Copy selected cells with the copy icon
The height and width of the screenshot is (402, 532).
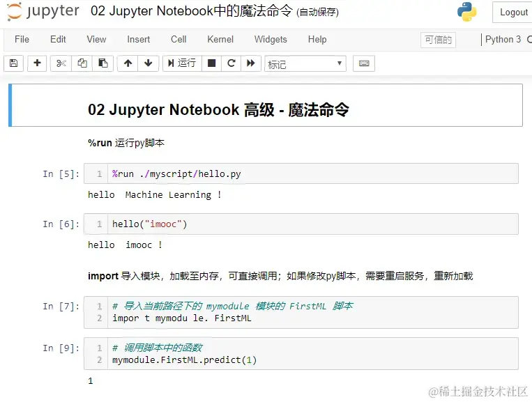[x=82, y=63]
